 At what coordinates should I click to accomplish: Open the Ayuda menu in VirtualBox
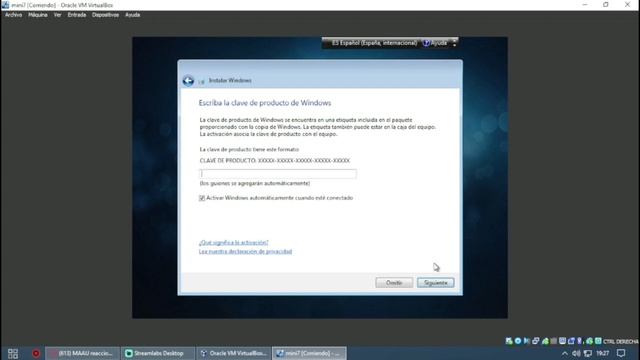pos(133,15)
